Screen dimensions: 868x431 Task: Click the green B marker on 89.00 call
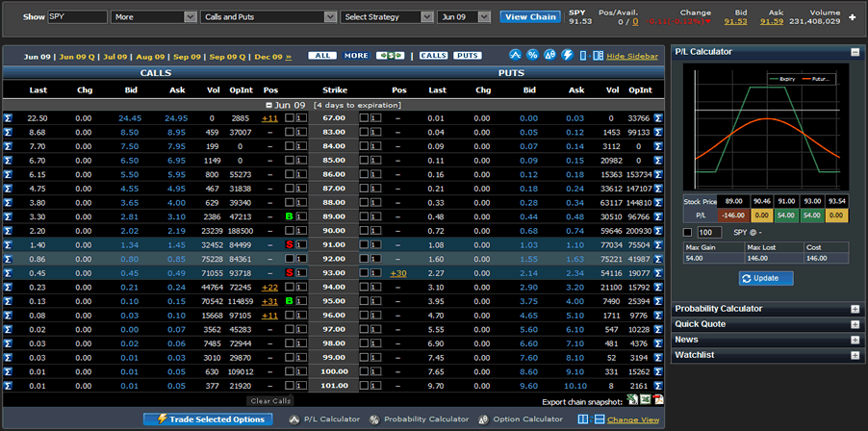(x=289, y=216)
